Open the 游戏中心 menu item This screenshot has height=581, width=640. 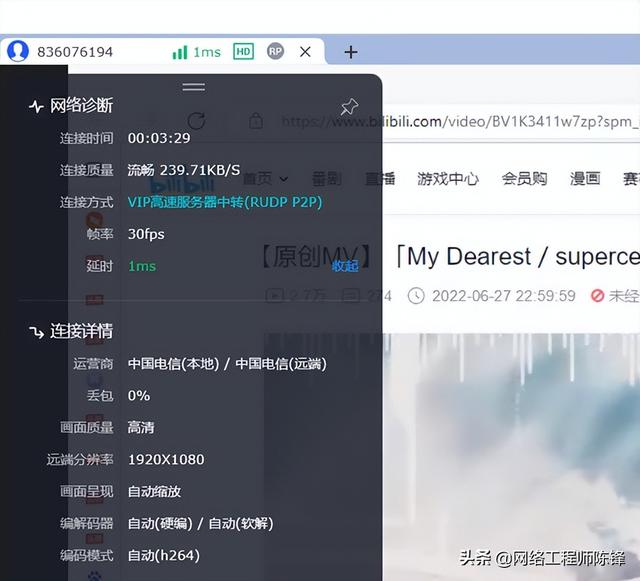(448, 179)
